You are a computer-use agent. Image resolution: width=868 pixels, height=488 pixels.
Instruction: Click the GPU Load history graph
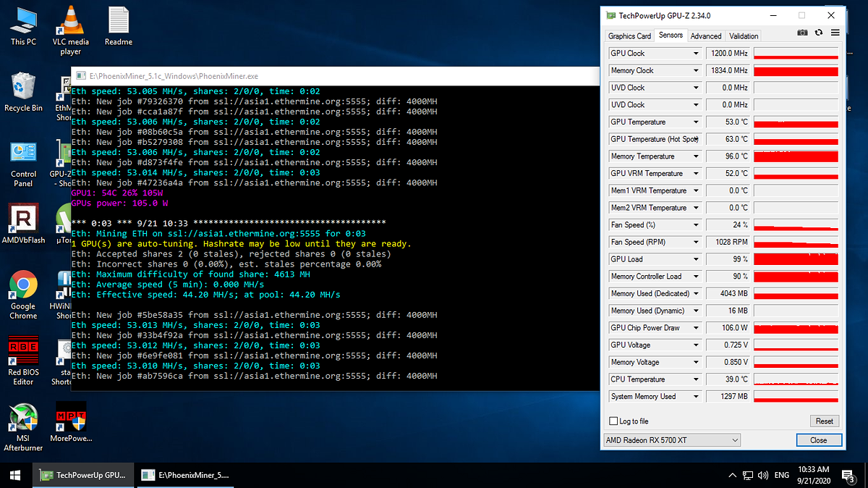click(796, 259)
